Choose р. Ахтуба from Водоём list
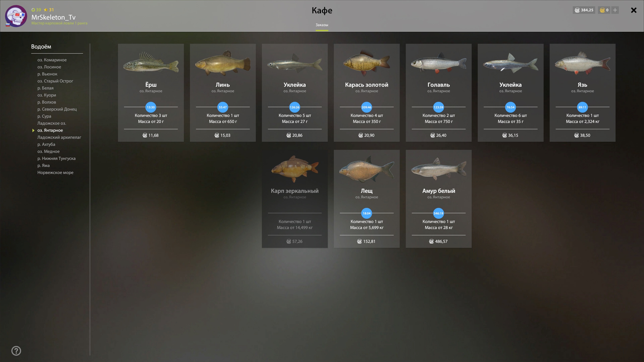 pos(46,144)
